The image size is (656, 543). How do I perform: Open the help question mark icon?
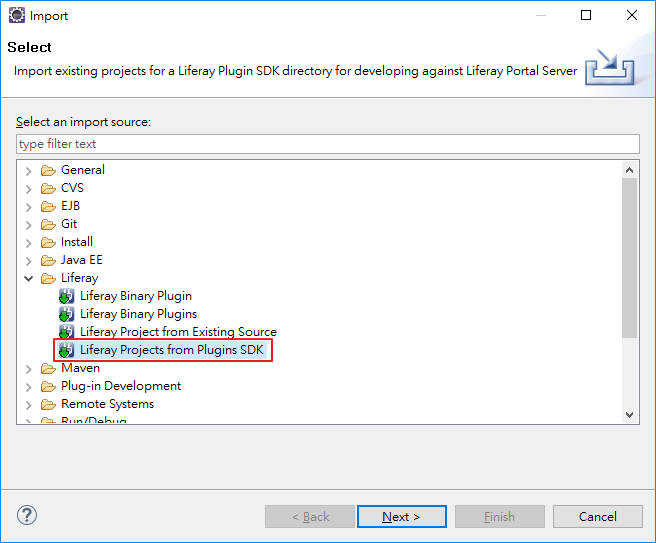coord(27,515)
